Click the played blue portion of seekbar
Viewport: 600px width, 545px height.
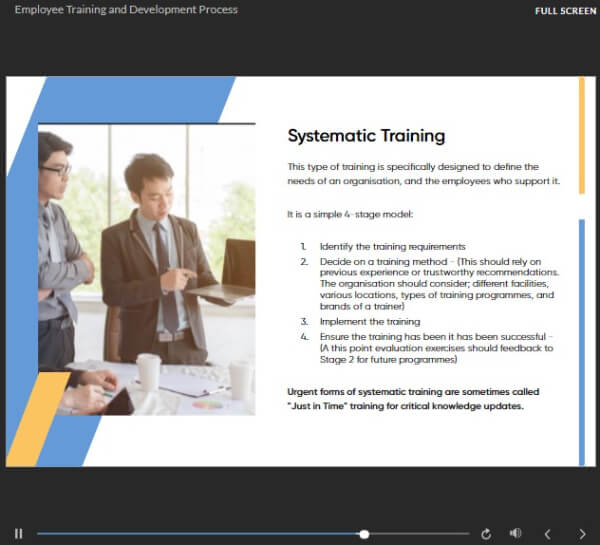pyautogui.click(x=200, y=534)
